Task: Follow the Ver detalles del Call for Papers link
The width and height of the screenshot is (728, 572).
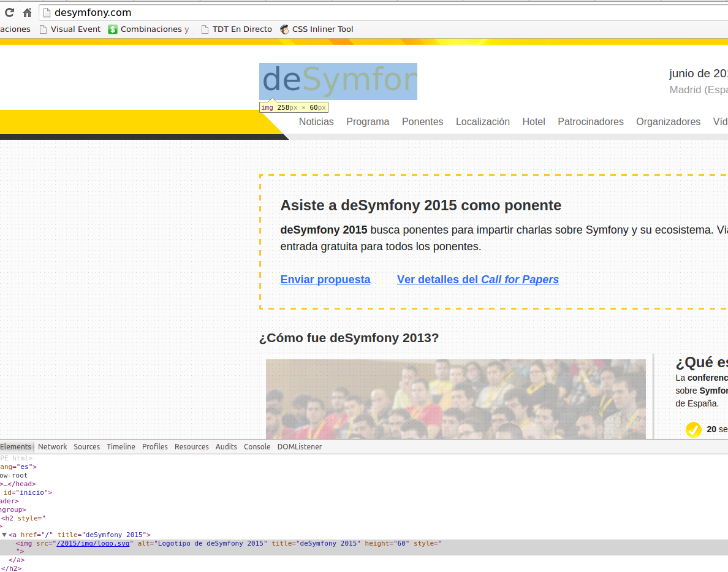Action: coord(478,280)
